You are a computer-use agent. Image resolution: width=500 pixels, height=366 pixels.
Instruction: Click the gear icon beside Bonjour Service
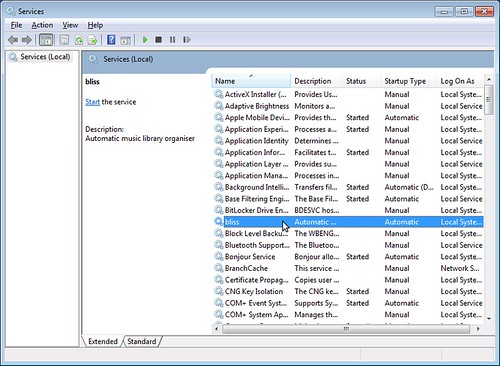click(x=219, y=256)
